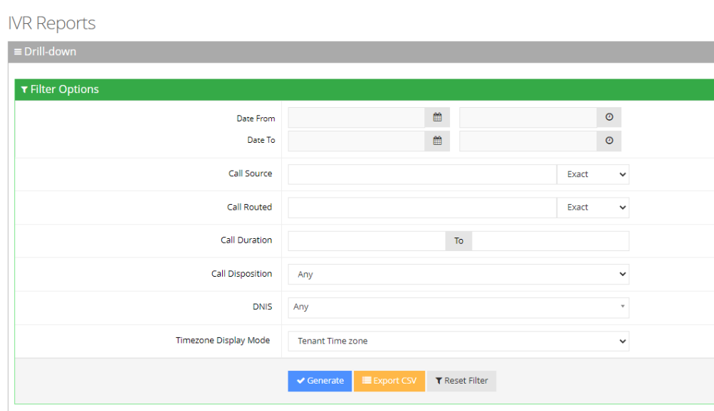The width and height of the screenshot is (714, 411).
Task: Click the Date From date field
Action: point(356,118)
